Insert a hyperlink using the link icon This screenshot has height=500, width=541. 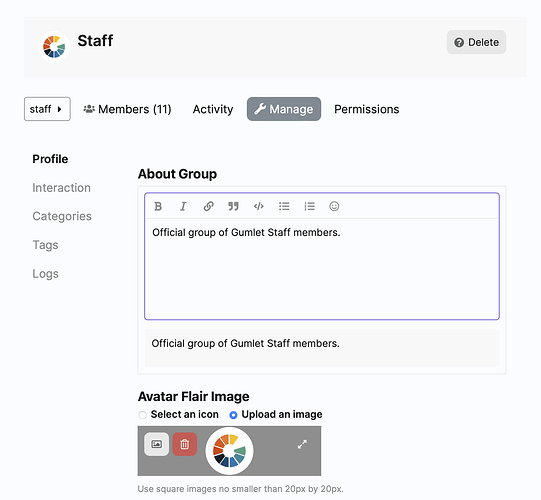208,206
